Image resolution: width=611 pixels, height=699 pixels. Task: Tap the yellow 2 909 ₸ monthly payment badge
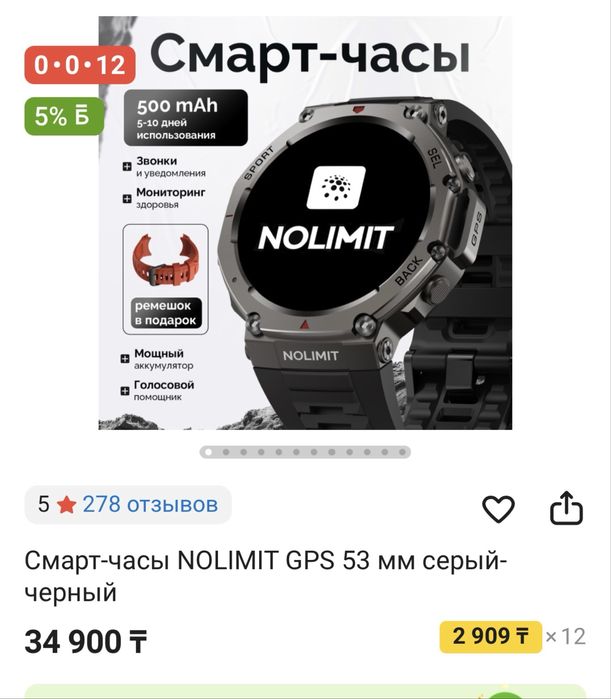click(x=491, y=637)
